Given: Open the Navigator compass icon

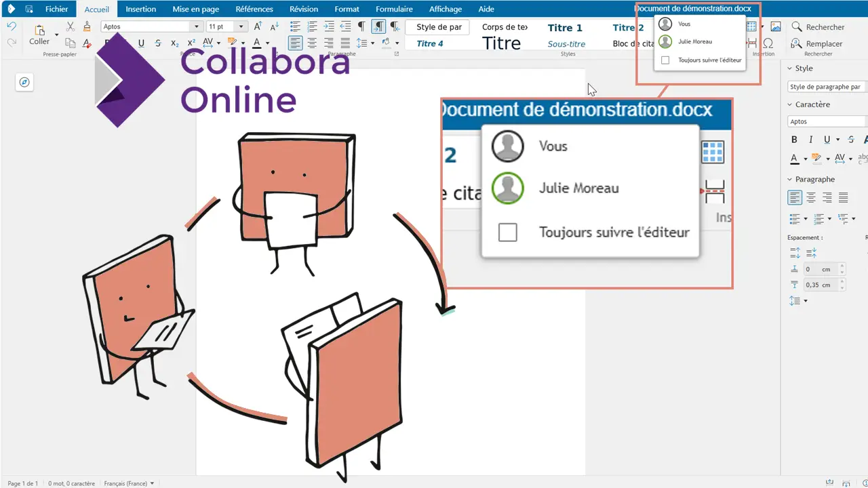Looking at the screenshot, I should (24, 82).
